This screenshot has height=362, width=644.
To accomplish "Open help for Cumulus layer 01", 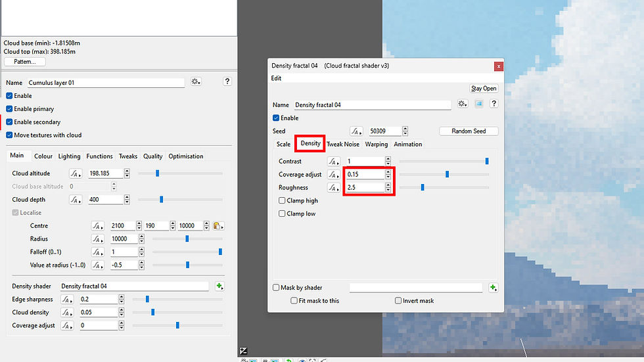I will (x=227, y=81).
